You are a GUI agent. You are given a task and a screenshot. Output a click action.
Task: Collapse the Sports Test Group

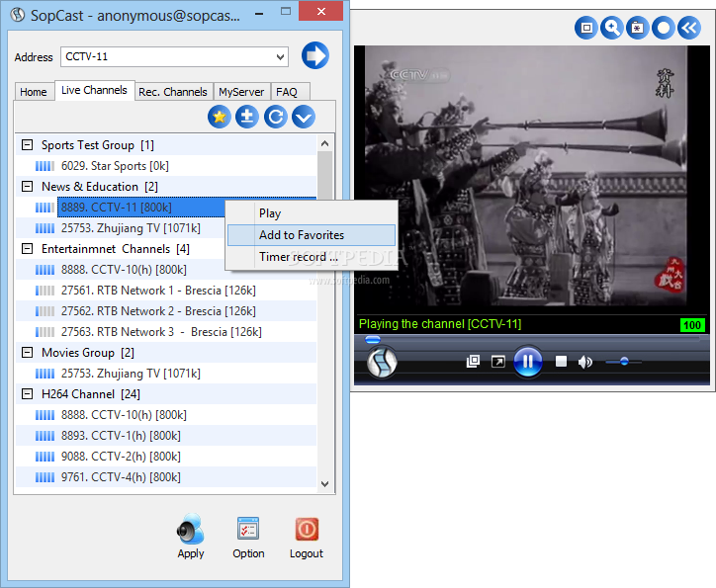(x=28, y=145)
